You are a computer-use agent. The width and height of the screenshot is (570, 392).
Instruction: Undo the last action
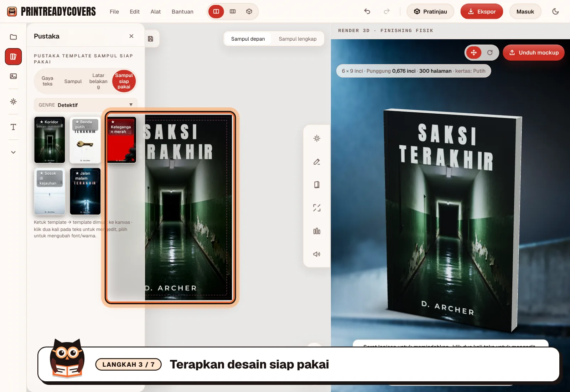point(367,11)
